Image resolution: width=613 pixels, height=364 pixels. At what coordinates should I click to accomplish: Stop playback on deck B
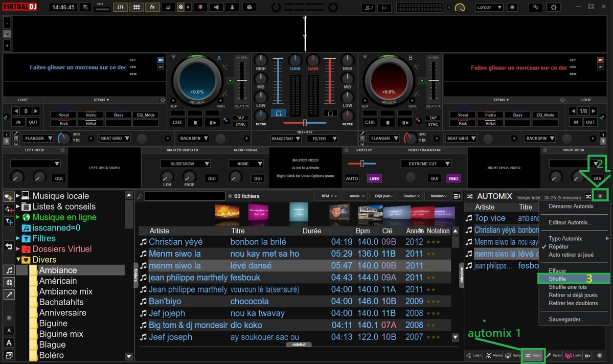pyautogui.click(x=388, y=122)
